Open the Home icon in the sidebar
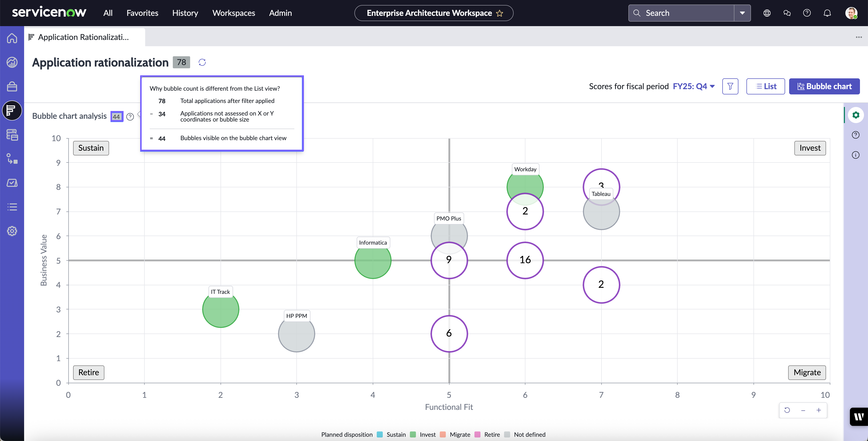Screen dimensions: 868x441 pyautogui.click(x=12, y=38)
